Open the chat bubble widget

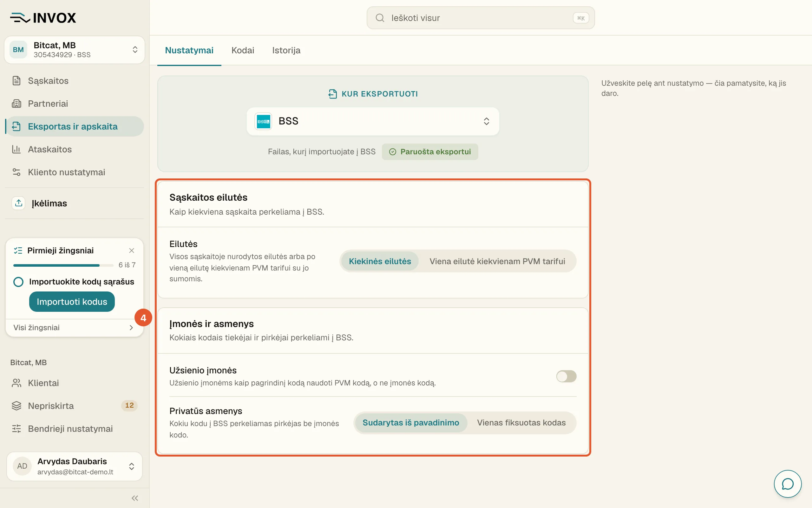(x=788, y=484)
